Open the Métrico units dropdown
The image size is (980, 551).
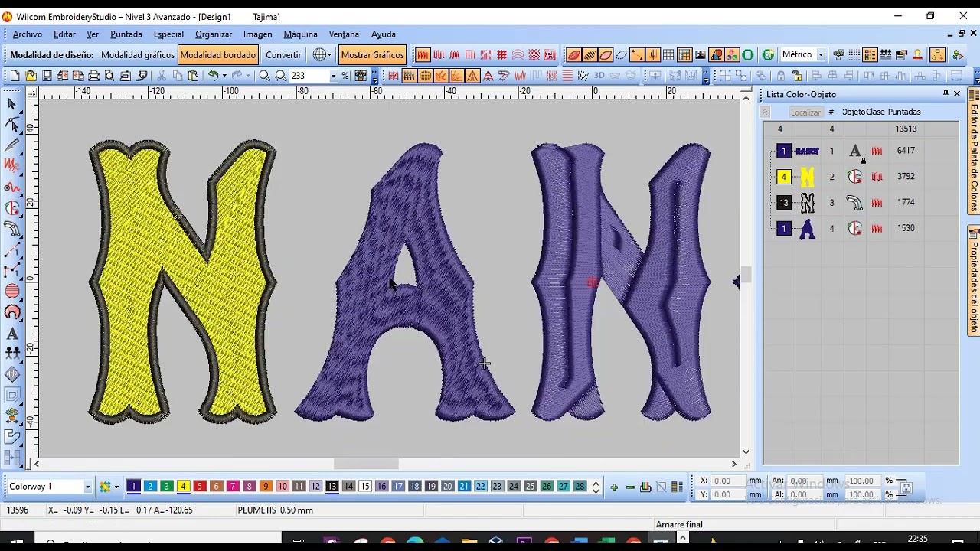[820, 55]
